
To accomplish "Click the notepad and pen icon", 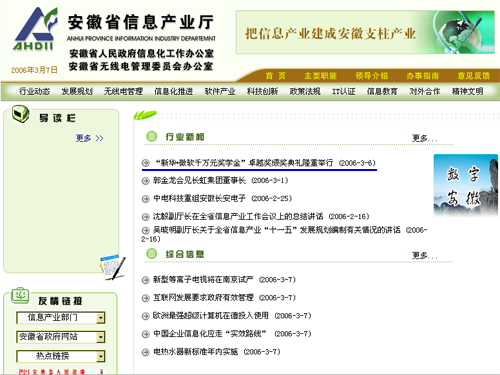I will 112,267.
